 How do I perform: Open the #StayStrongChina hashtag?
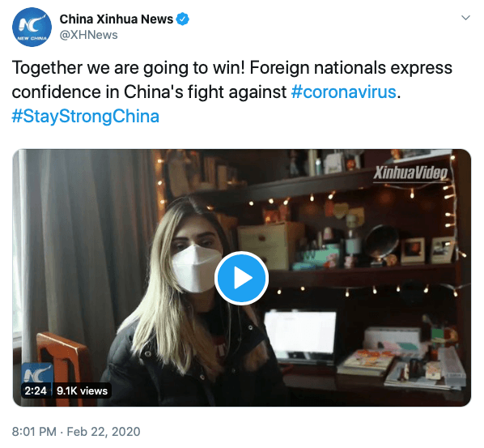[86, 117]
